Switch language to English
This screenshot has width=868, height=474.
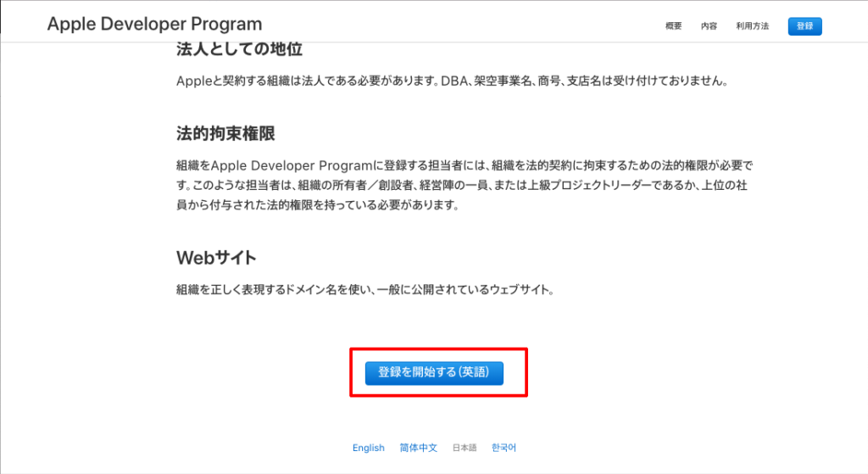[x=369, y=448]
